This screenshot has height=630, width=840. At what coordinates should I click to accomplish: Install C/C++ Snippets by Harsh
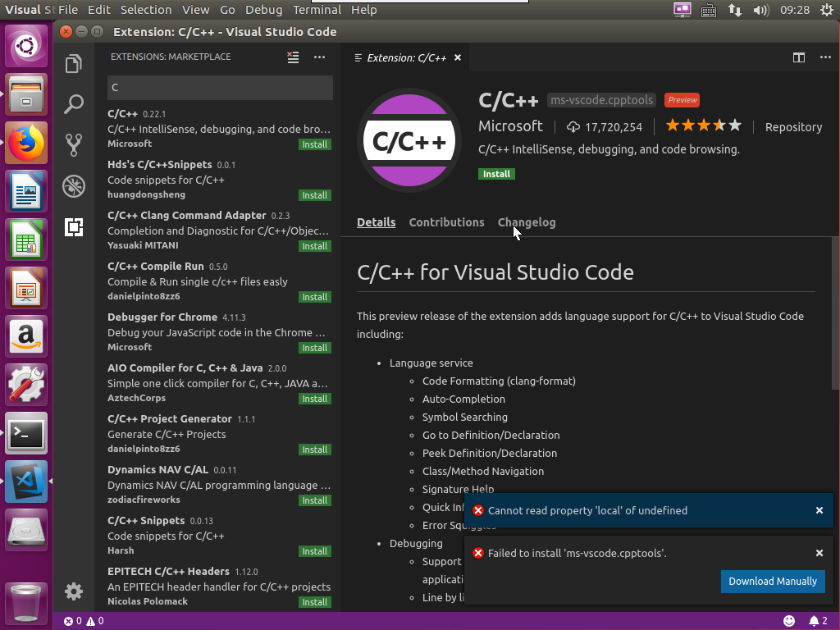tap(314, 552)
